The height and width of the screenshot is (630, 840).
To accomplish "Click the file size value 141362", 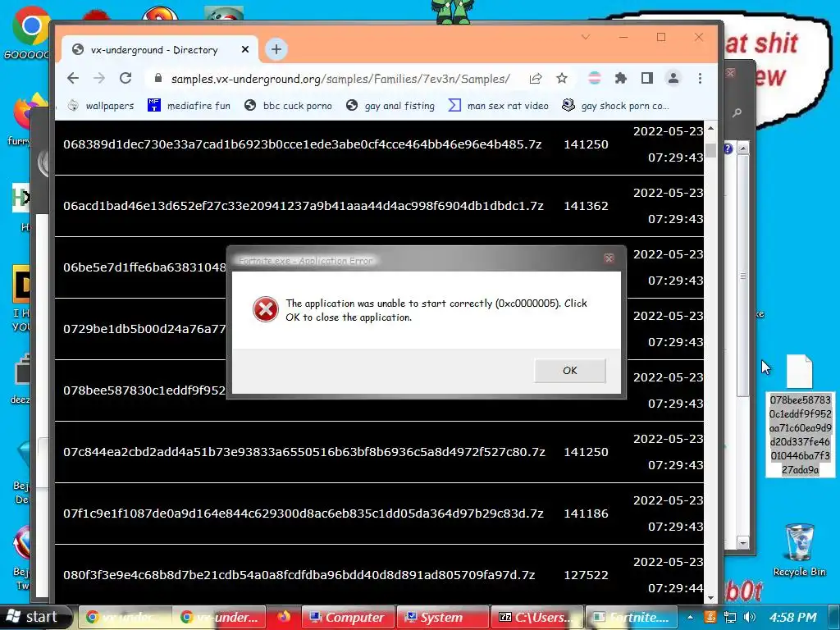I will [x=586, y=206].
